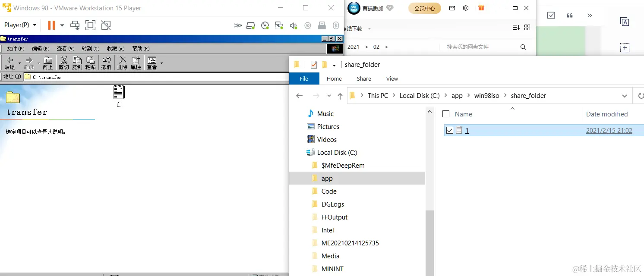Click the printer device icon in VMware
644x276 pixels.
[x=322, y=25]
